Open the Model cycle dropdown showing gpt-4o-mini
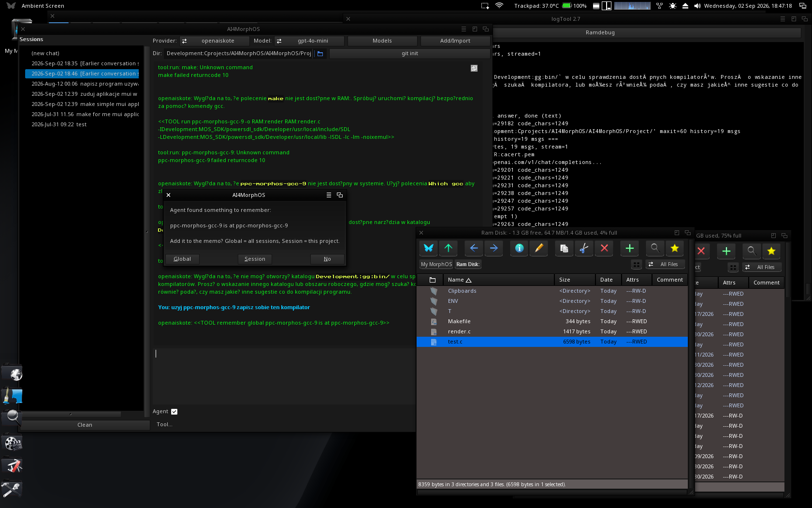 (x=309, y=41)
